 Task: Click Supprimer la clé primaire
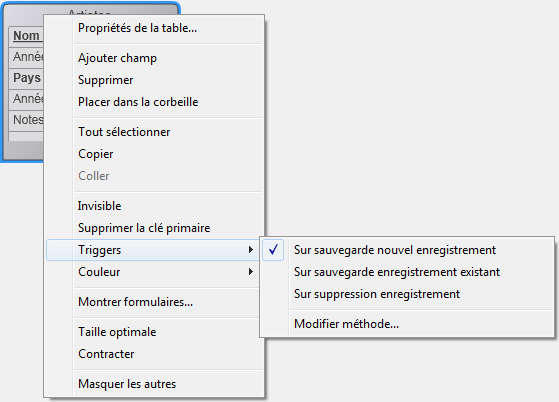(154, 228)
